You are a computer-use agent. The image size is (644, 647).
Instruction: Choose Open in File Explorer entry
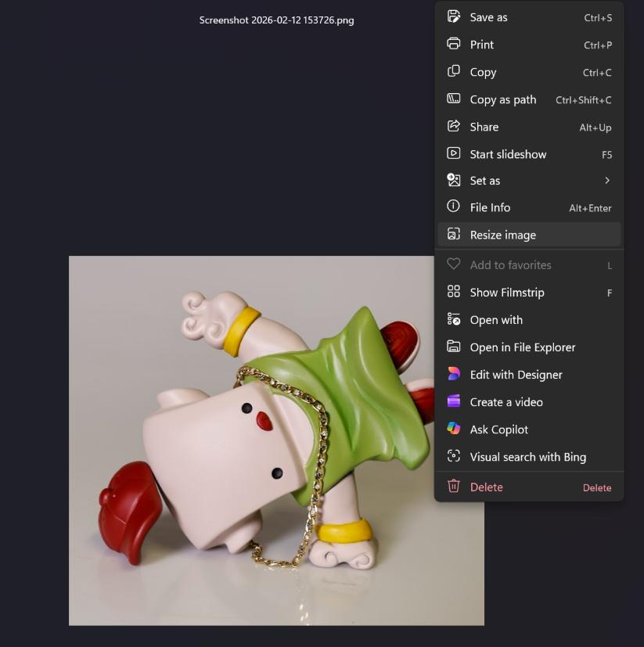(529, 347)
